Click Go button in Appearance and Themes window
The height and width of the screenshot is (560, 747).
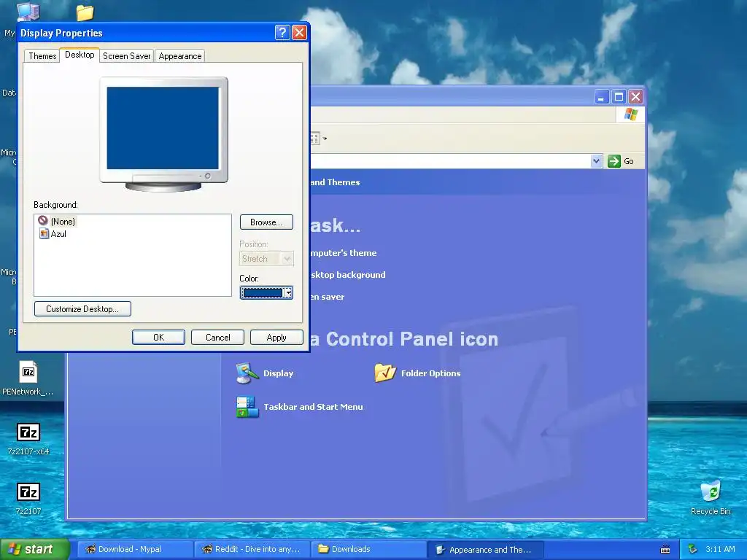click(x=621, y=161)
